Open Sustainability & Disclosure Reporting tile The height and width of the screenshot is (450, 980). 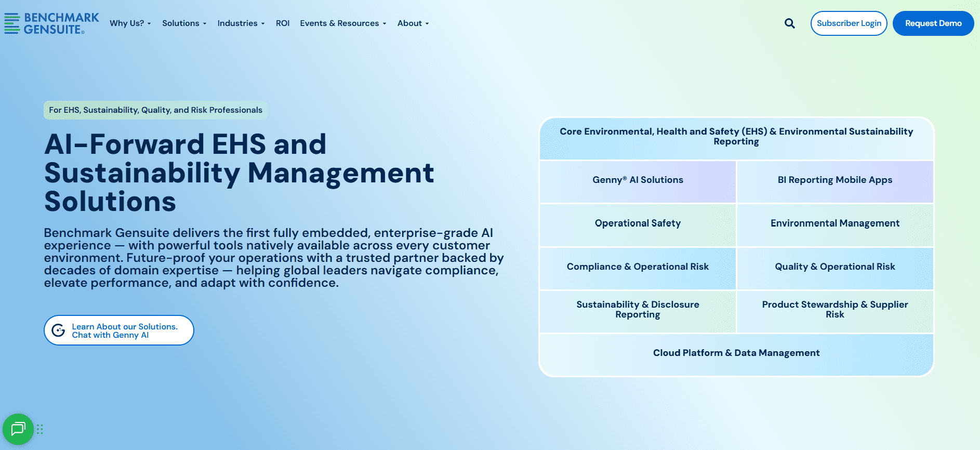(638, 311)
